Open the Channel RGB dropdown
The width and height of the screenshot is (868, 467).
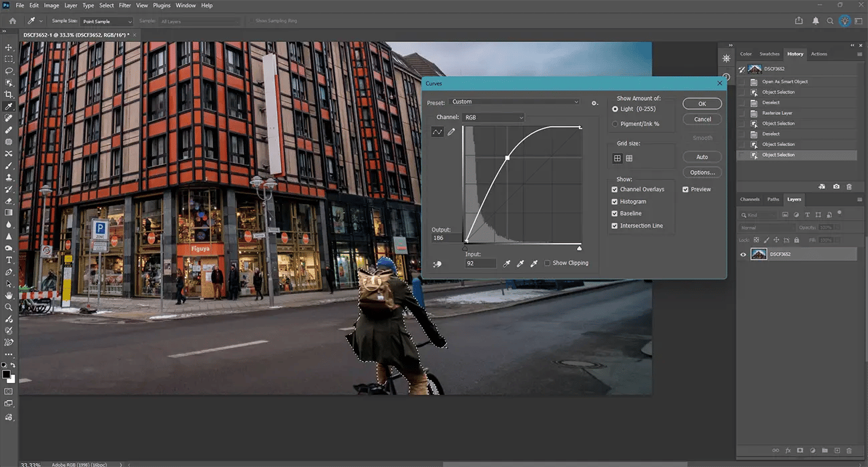(x=493, y=117)
